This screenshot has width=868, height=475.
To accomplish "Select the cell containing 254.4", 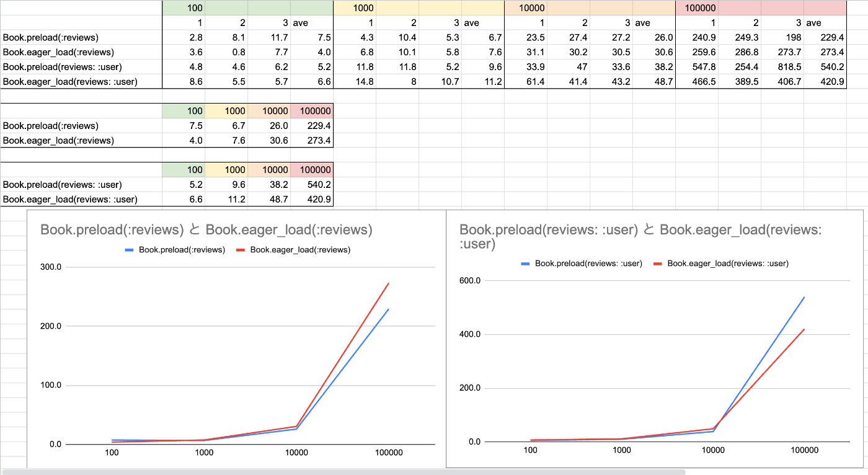I will pos(739,67).
